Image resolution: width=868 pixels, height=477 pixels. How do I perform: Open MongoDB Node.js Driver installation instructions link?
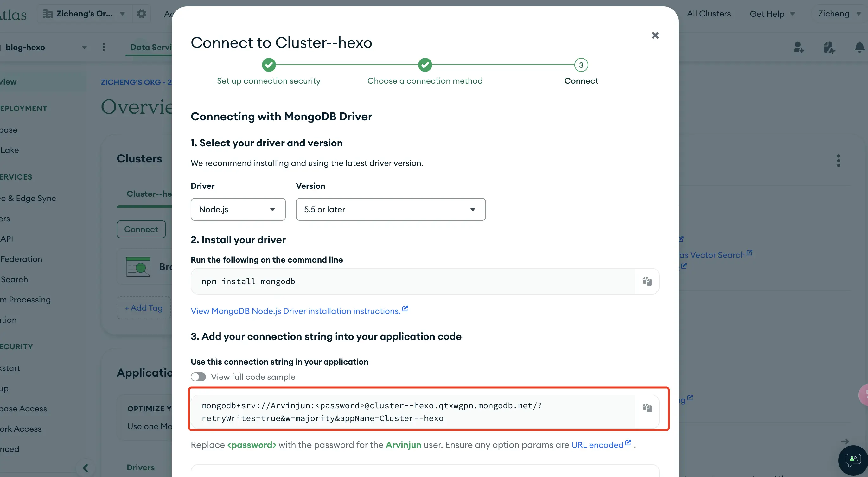pyautogui.click(x=299, y=311)
